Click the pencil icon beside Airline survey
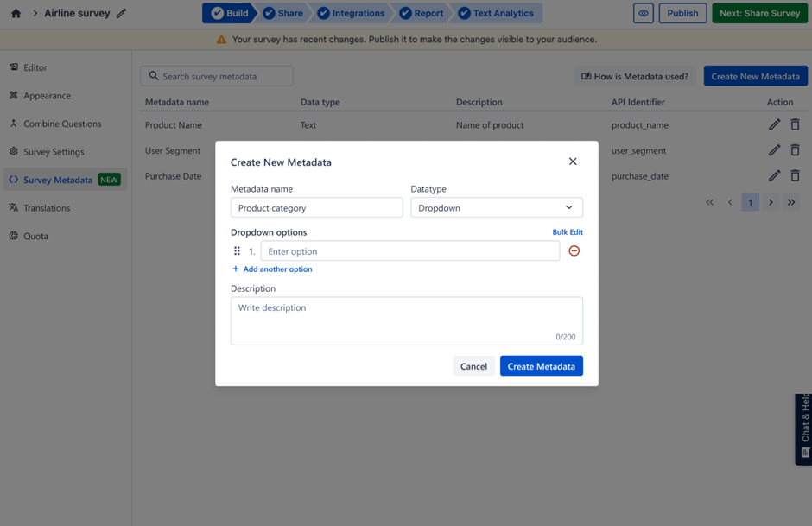 [122, 13]
